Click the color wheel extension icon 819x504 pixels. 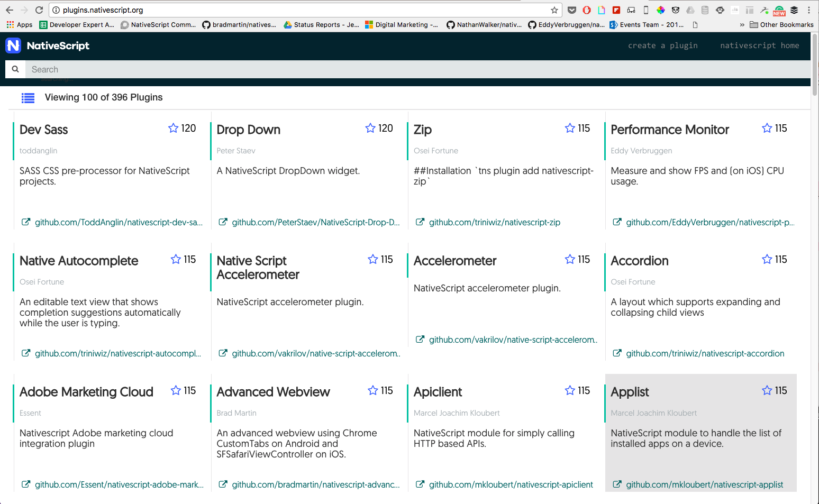click(661, 10)
